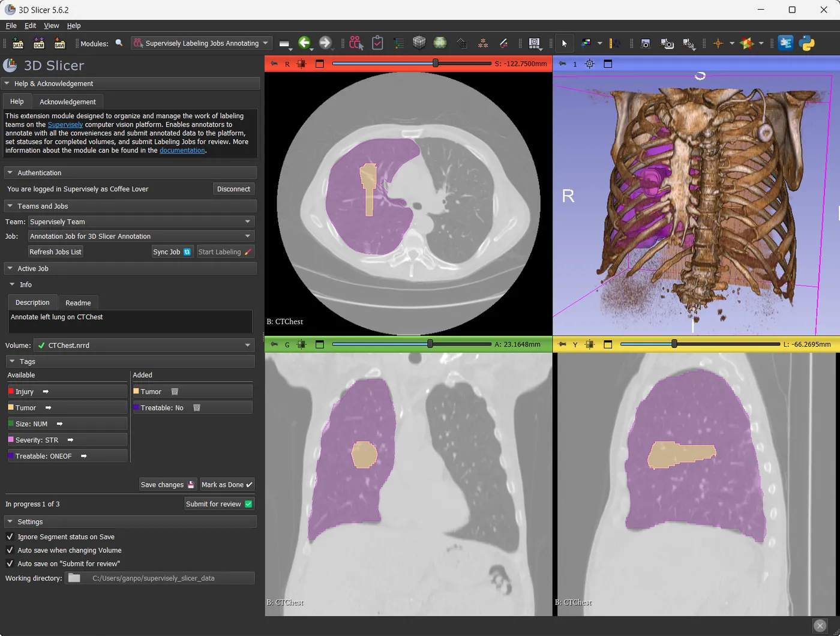Image resolution: width=840 pixels, height=636 pixels.
Task: Go back to previous module with green arrow
Action: (x=304, y=43)
